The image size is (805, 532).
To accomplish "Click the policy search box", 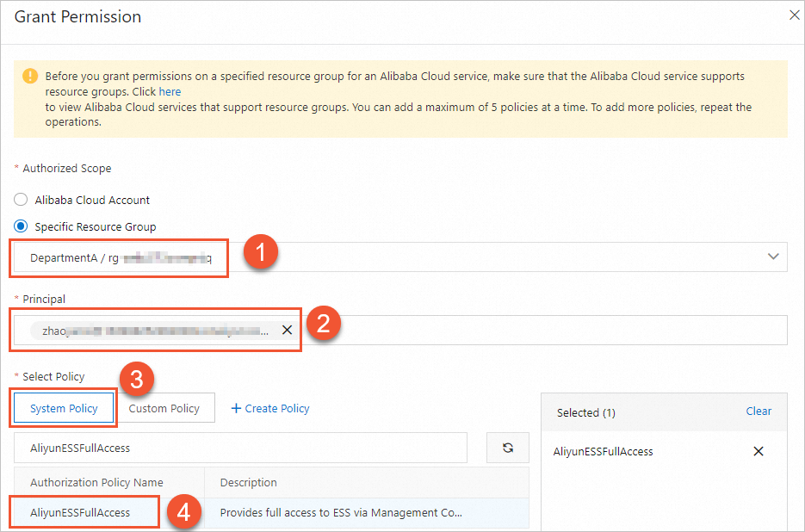I will pyautogui.click(x=241, y=448).
